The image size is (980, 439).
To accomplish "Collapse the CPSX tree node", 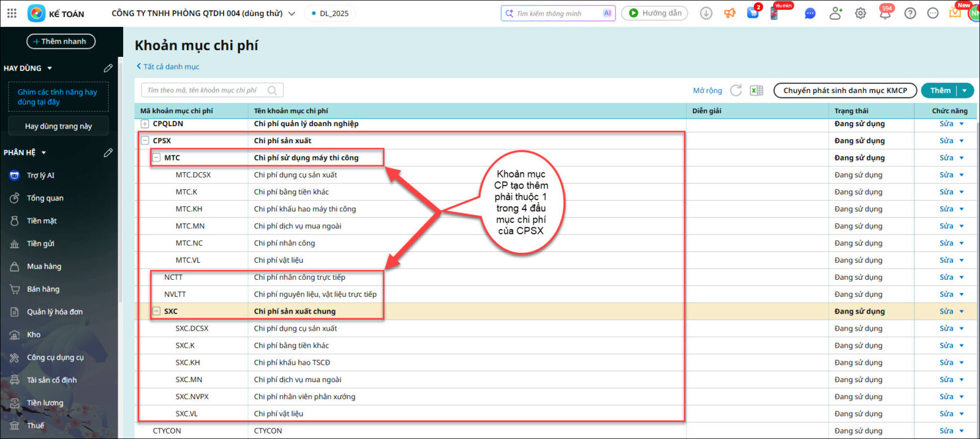I will [x=145, y=141].
